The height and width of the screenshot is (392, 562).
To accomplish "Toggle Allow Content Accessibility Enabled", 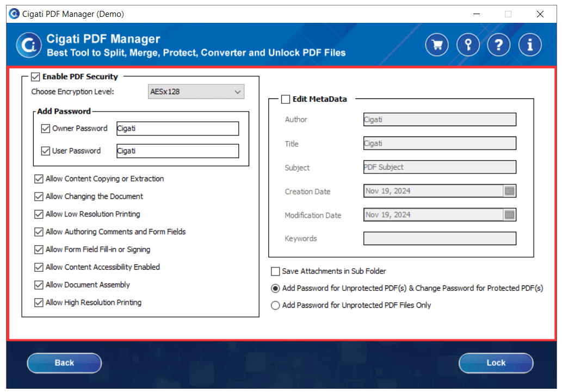I will coord(39,267).
